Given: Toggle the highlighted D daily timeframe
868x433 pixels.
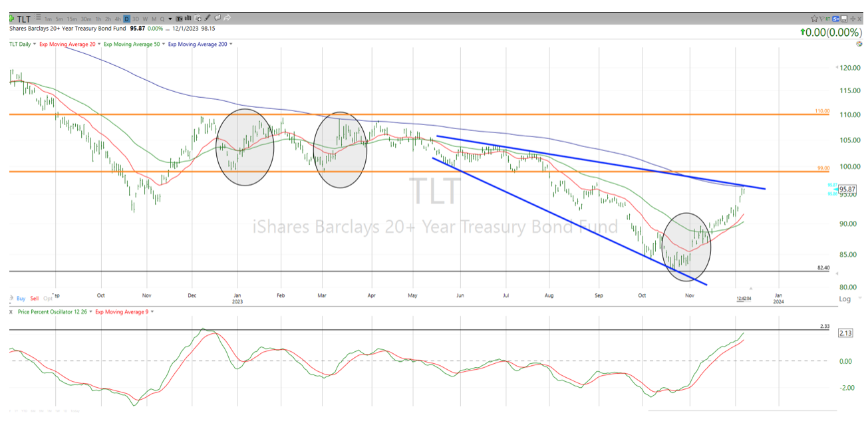Looking at the screenshot, I should [126, 19].
